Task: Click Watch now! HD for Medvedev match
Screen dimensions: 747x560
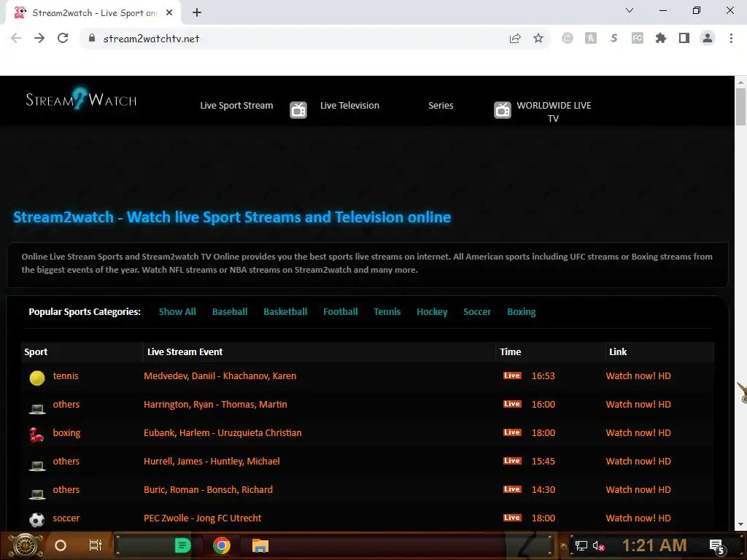Action: [638, 376]
